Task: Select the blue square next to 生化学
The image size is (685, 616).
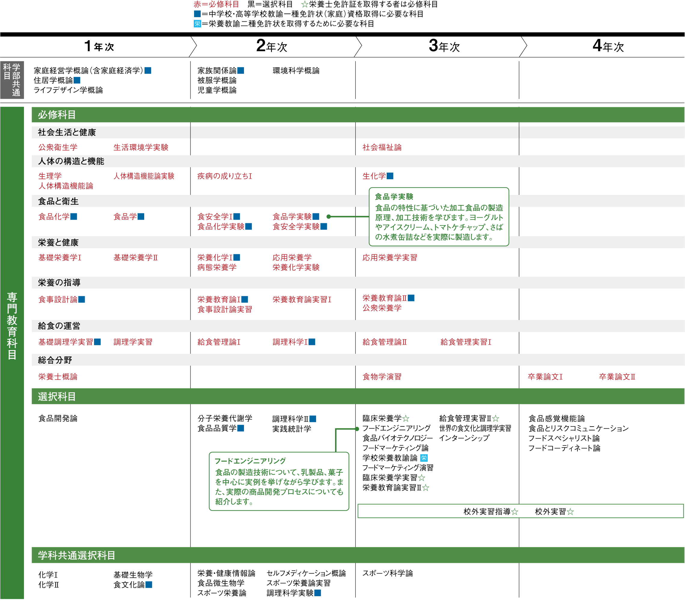Action: (390, 176)
